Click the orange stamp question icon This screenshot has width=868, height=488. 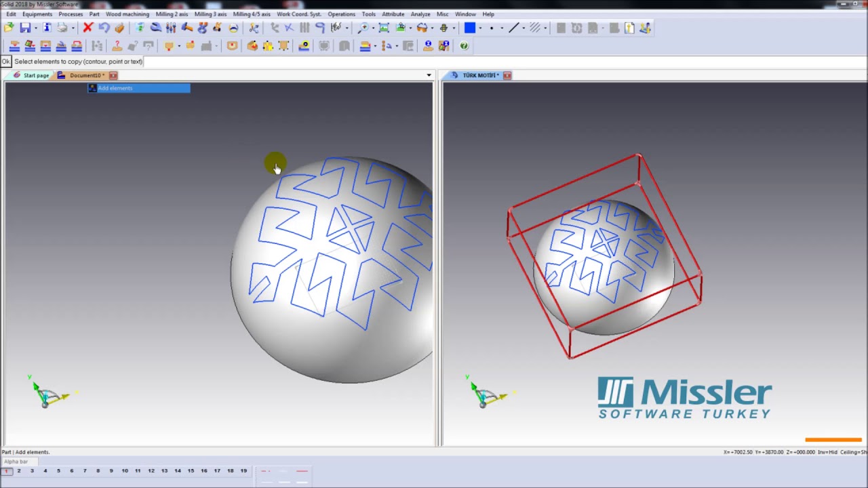(117, 46)
